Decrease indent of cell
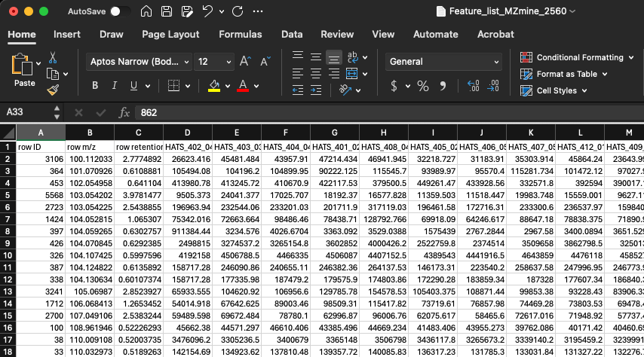Image resolution: width=644 pixels, height=357 pixels. pos(298,90)
